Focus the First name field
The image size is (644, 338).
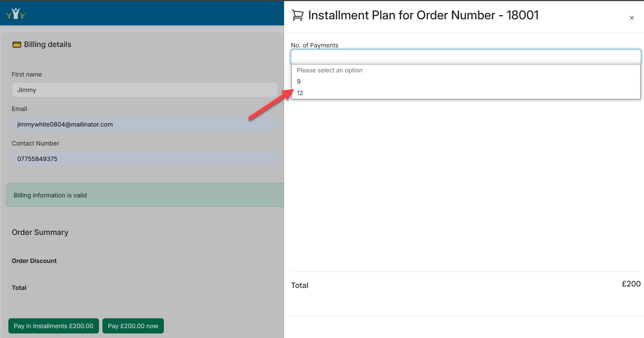[x=144, y=90]
